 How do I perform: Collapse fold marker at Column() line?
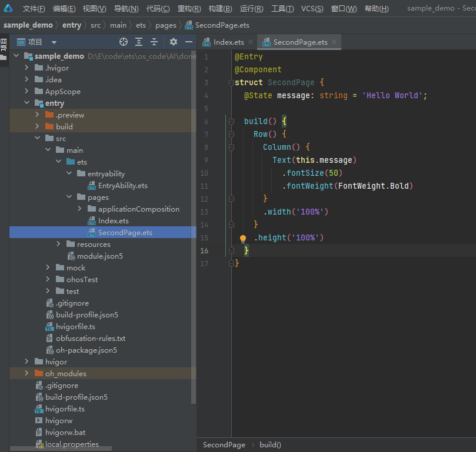pyautogui.click(x=231, y=147)
